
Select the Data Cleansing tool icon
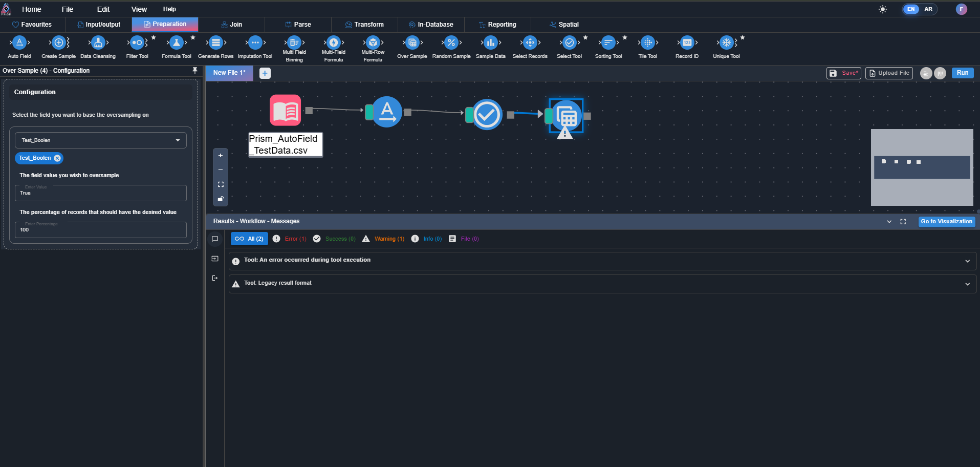point(98,43)
